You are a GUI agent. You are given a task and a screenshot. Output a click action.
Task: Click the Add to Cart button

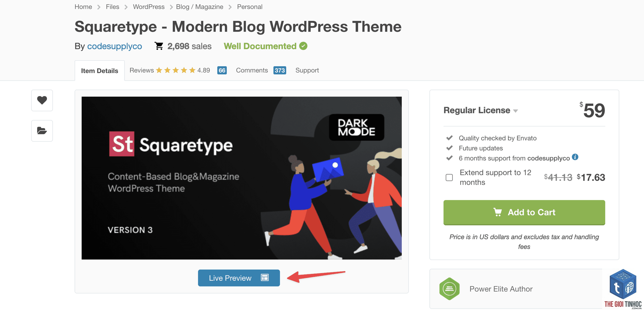click(x=524, y=212)
